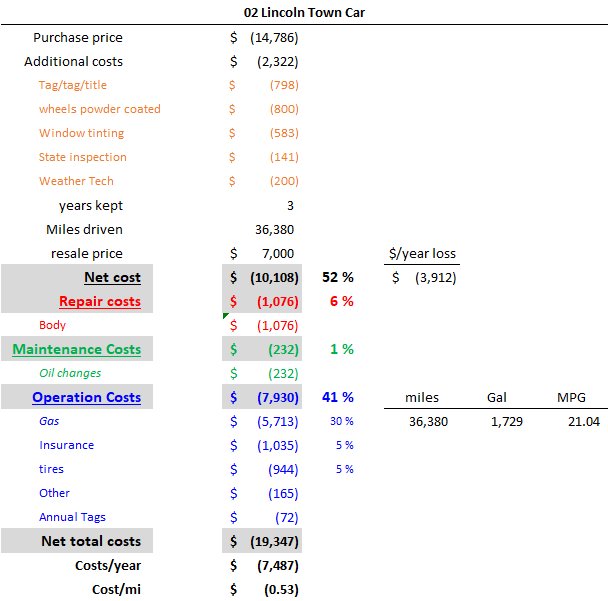Click the 'Cost/mi' label
608x601 pixels.
coord(116,590)
